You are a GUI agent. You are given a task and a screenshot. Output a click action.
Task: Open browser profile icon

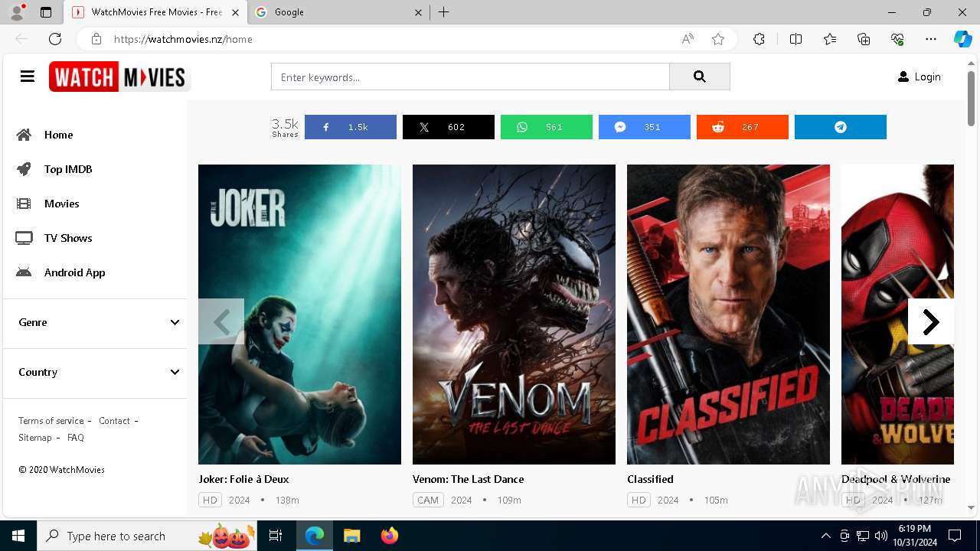(x=17, y=12)
